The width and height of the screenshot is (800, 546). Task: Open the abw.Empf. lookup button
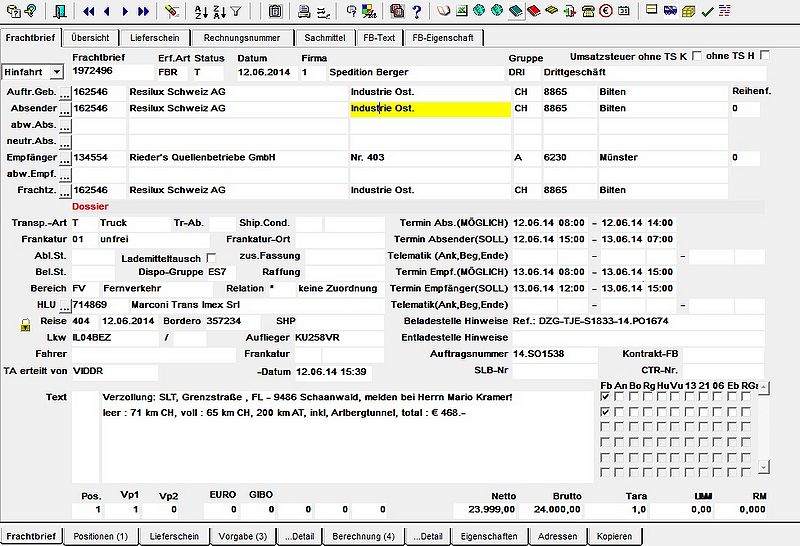(65, 175)
